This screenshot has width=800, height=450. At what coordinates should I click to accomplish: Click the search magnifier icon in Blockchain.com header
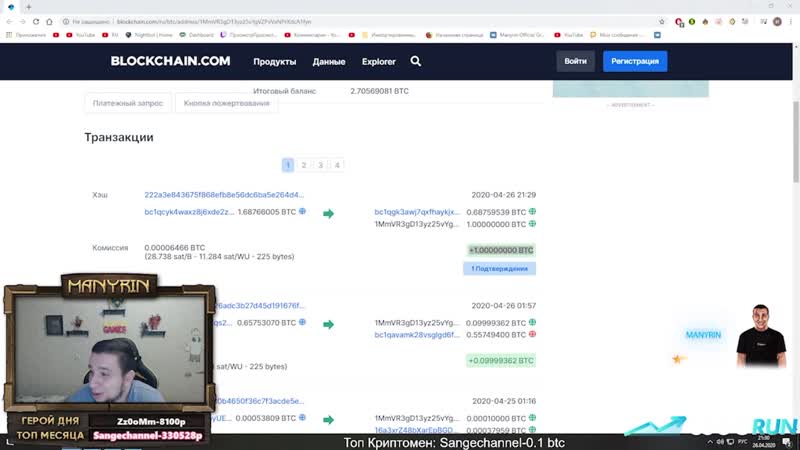416,61
